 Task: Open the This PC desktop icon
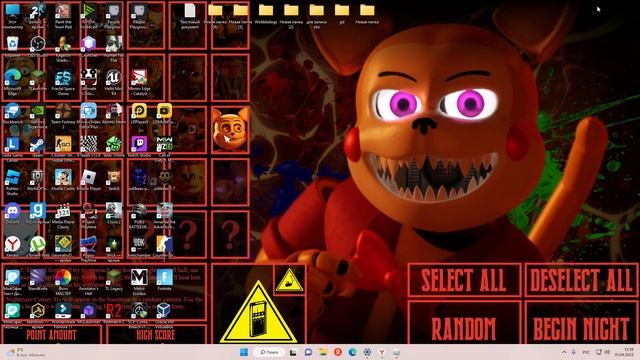pos(12,11)
